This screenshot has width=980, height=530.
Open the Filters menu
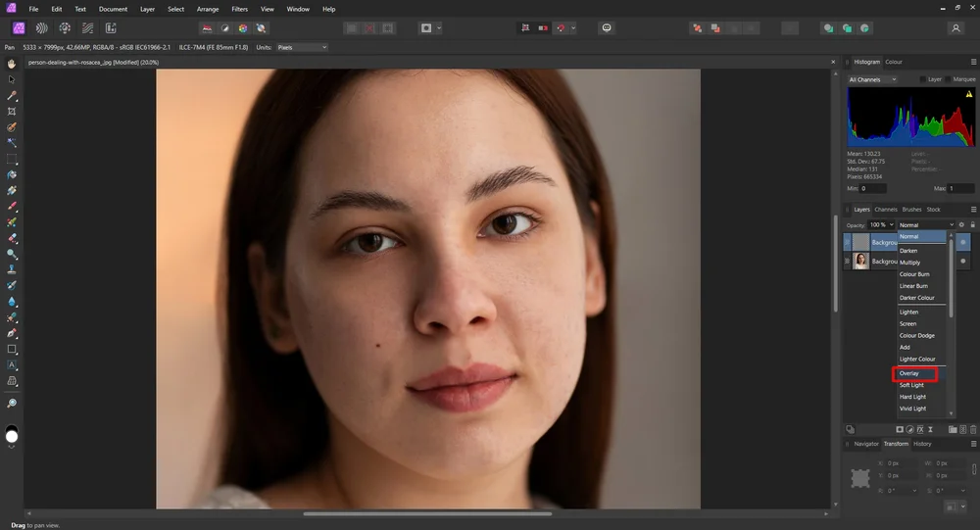point(239,10)
